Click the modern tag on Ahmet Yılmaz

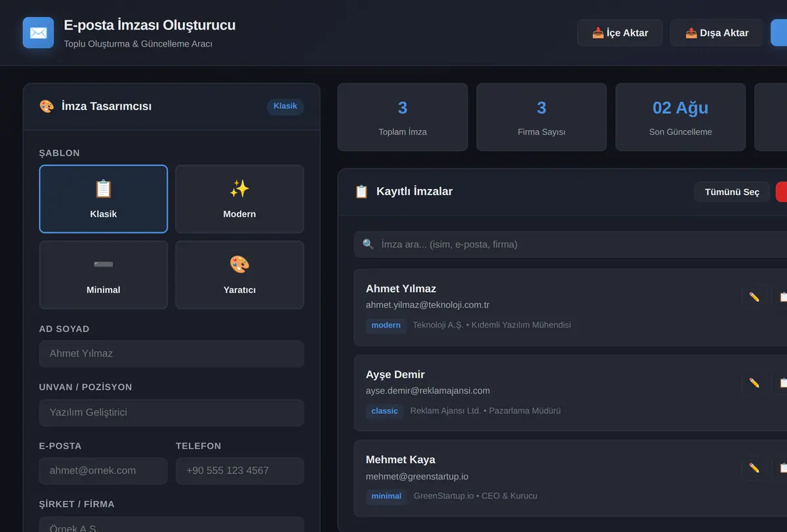386,325
